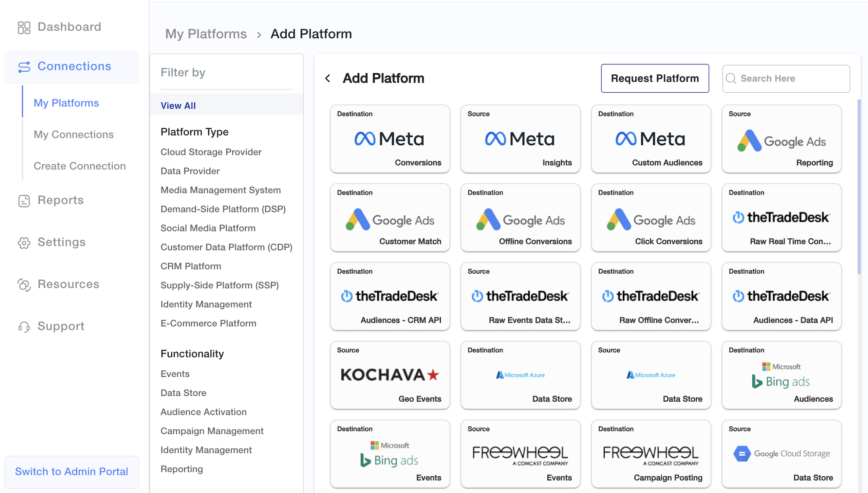
Task: Click the Request Platform button
Action: coord(655,78)
